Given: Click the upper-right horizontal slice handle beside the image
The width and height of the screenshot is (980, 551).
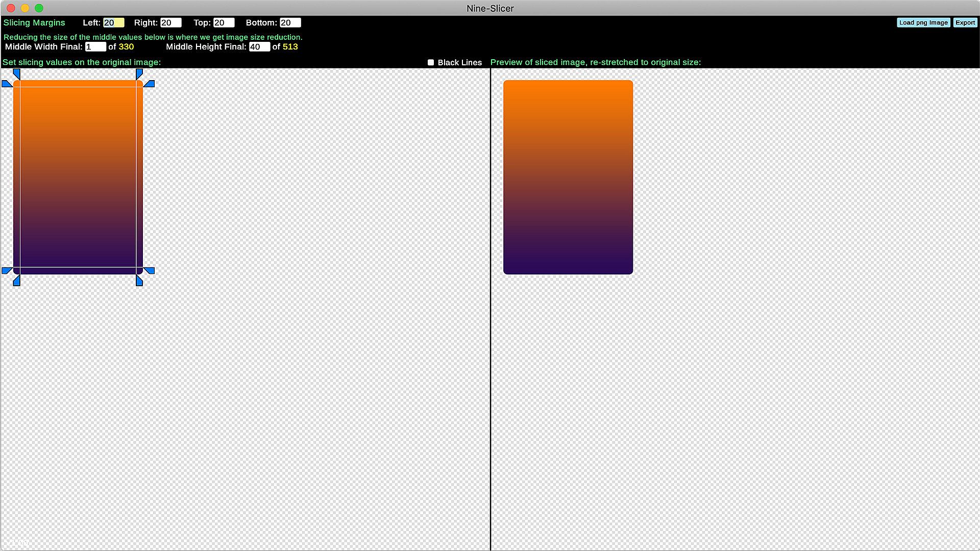Looking at the screenshot, I should pyautogui.click(x=149, y=84).
